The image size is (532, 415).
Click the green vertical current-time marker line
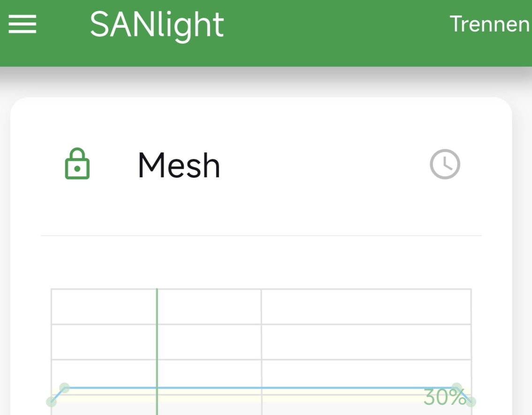(157, 352)
